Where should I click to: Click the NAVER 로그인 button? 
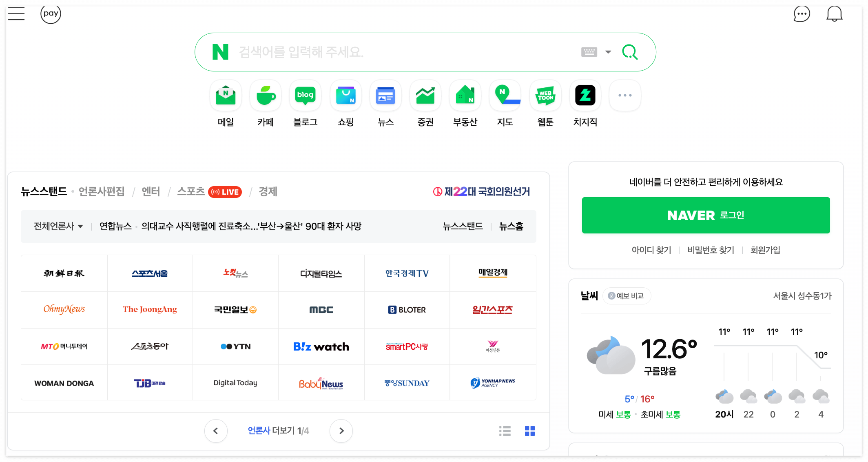click(x=706, y=215)
